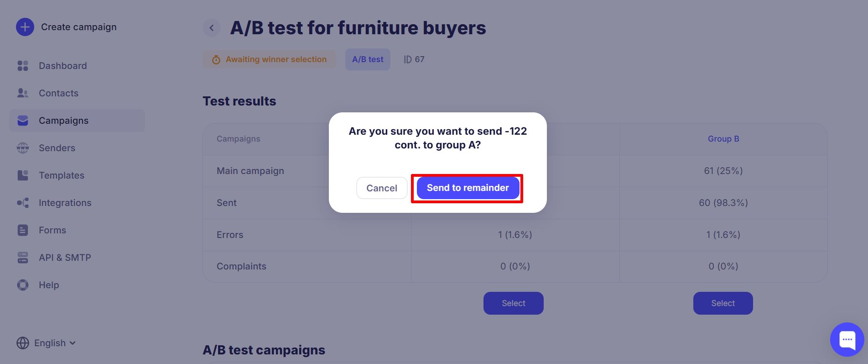Expand the English language dropdown

tap(46, 343)
